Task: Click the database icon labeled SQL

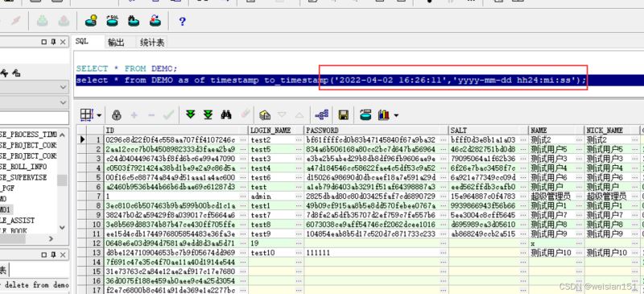Action: [x=112, y=21]
